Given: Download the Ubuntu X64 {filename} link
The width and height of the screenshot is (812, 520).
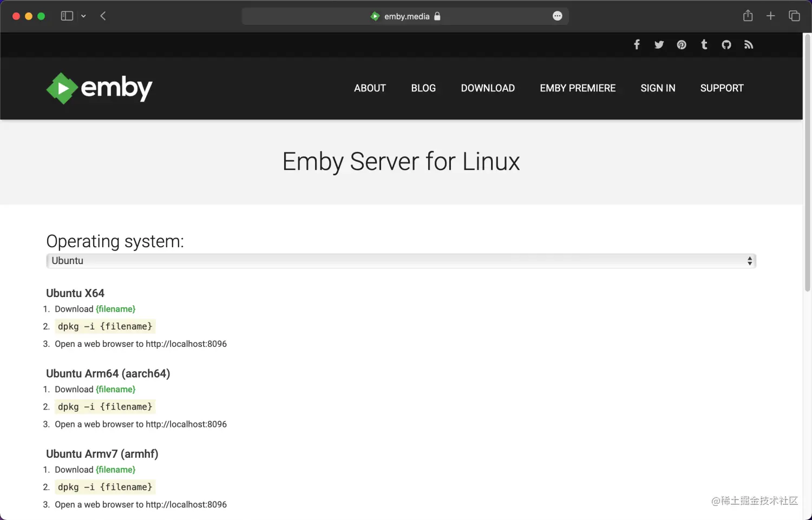Looking at the screenshot, I should pyautogui.click(x=115, y=309).
